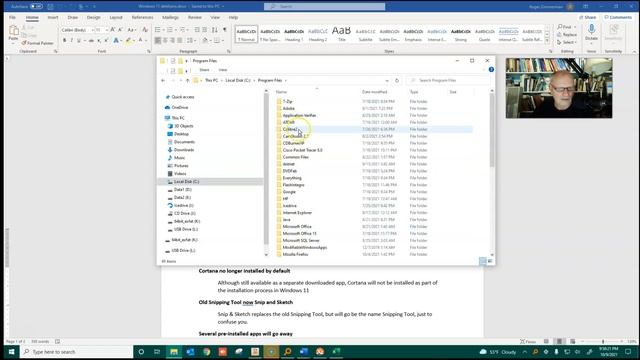The width and height of the screenshot is (640, 360).
Task: Open the Numbering list dropdown
Action: point(175,30)
